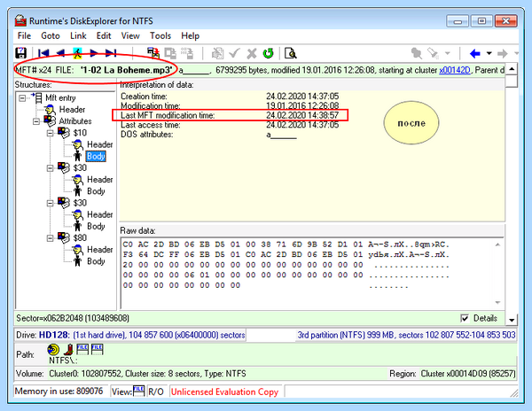Click the FILE view icon in status bar
Viewport: 532px width, 411px height.
pyautogui.click(x=138, y=391)
